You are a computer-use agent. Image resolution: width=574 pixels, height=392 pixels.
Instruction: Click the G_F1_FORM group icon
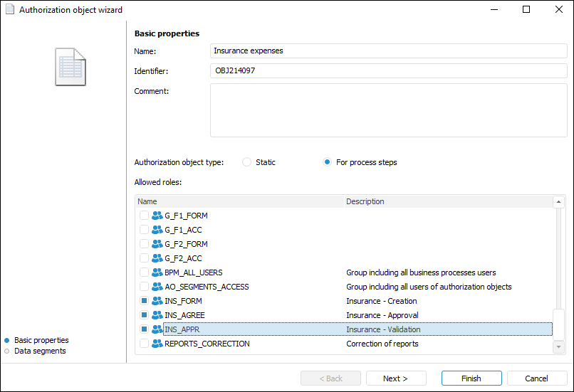[x=157, y=216]
